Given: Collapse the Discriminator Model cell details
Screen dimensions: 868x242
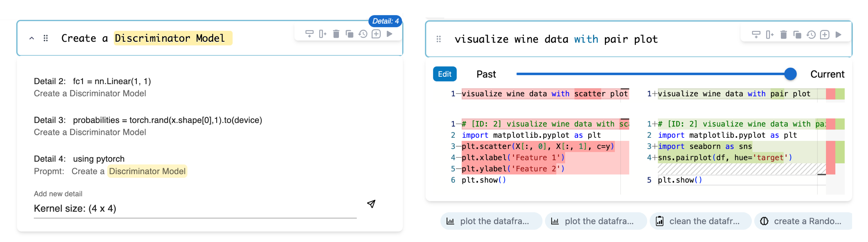Looking at the screenshot, I should (x=32, y=38).
